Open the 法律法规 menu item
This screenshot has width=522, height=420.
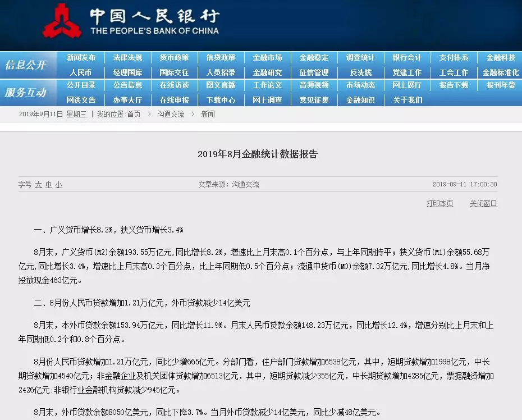[x=127, y=58]
